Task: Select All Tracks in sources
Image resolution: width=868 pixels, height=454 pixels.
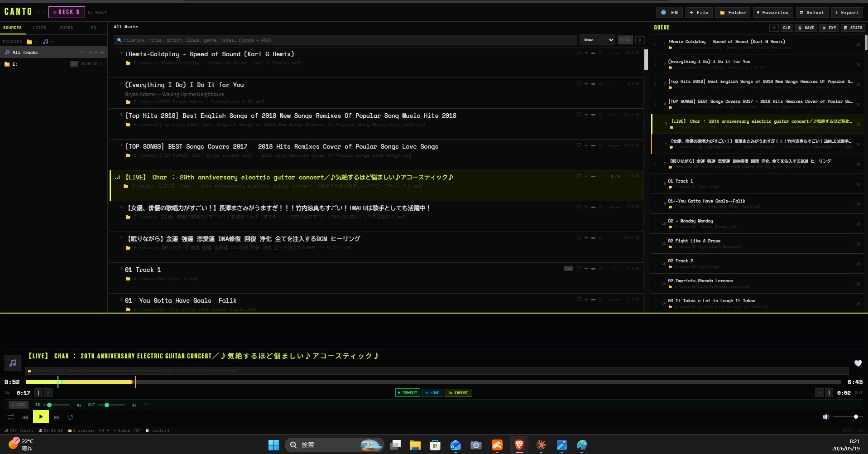Action: [53, 53]
